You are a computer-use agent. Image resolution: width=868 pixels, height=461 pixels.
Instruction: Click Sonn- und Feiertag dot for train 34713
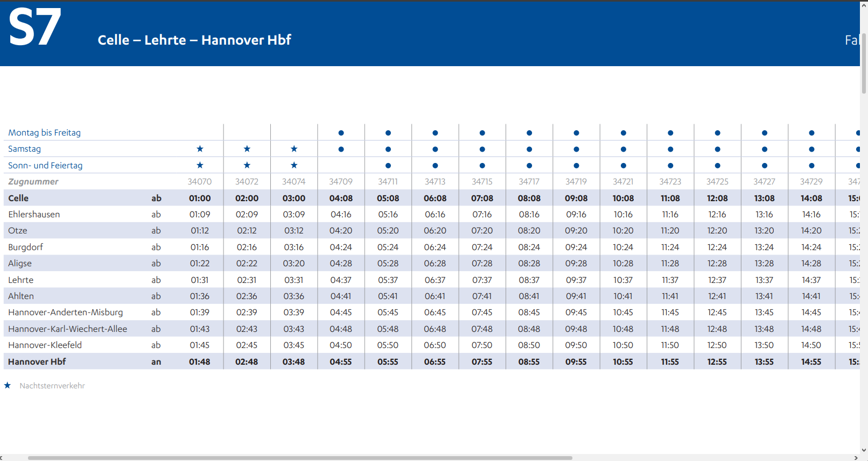click(435, 166)
